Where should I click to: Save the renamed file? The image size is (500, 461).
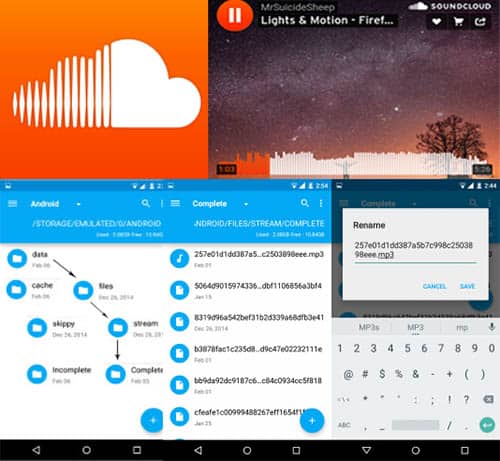[x=467, y=286]
